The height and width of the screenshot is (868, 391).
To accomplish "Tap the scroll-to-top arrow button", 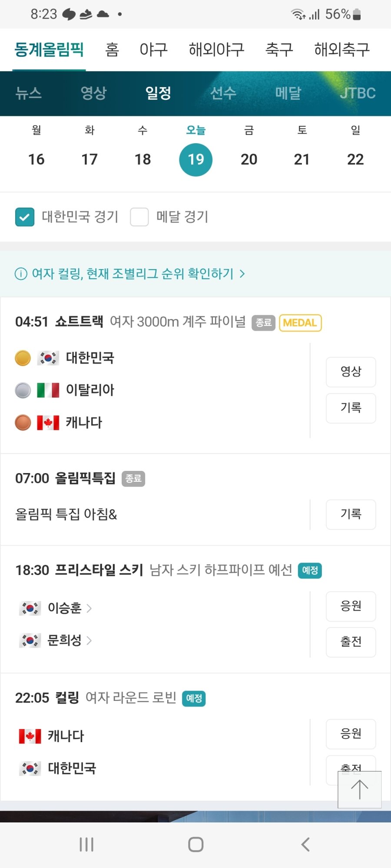I will (359, 789).
